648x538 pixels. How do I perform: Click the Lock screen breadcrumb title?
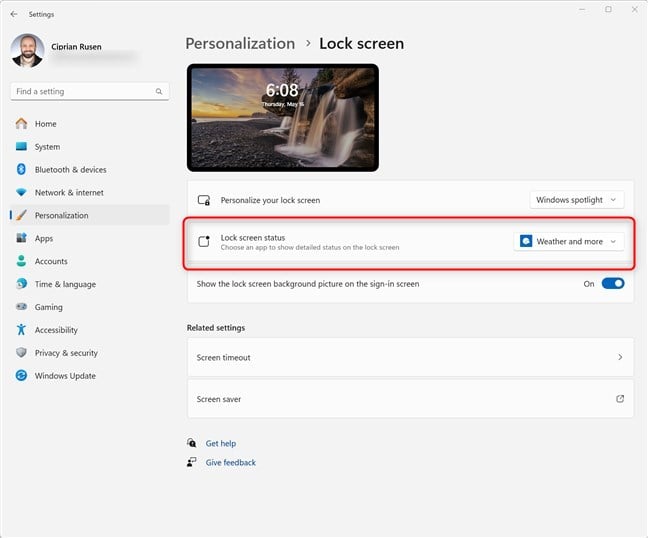[362, 43]
